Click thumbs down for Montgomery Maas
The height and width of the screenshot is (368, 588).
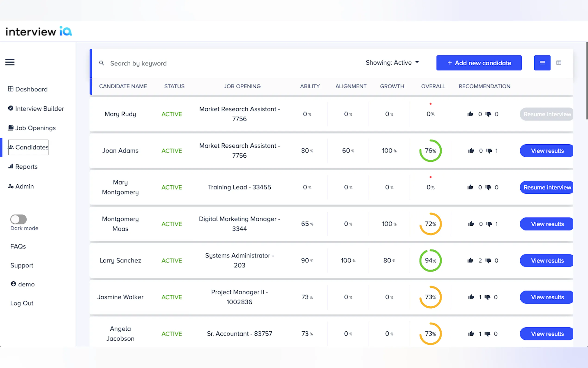click(x=489, y=224)
